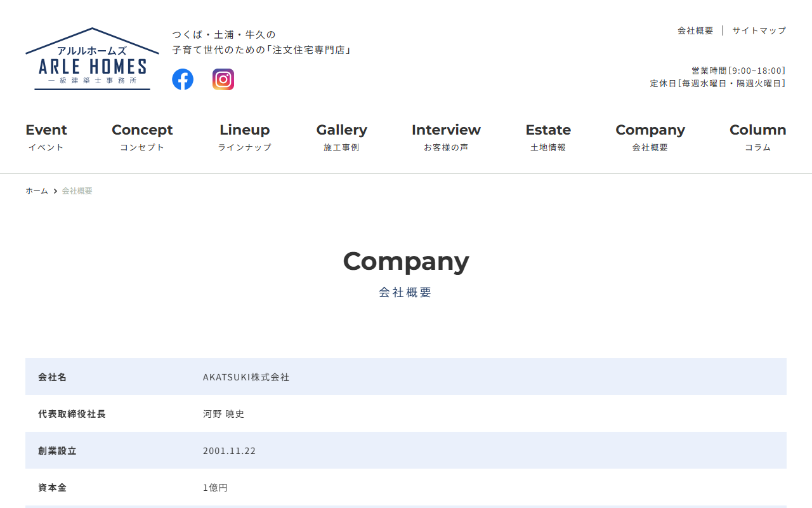Select the company name AKATSUKI株式会社
Screen dimensions: 812x508
(246, 377)
